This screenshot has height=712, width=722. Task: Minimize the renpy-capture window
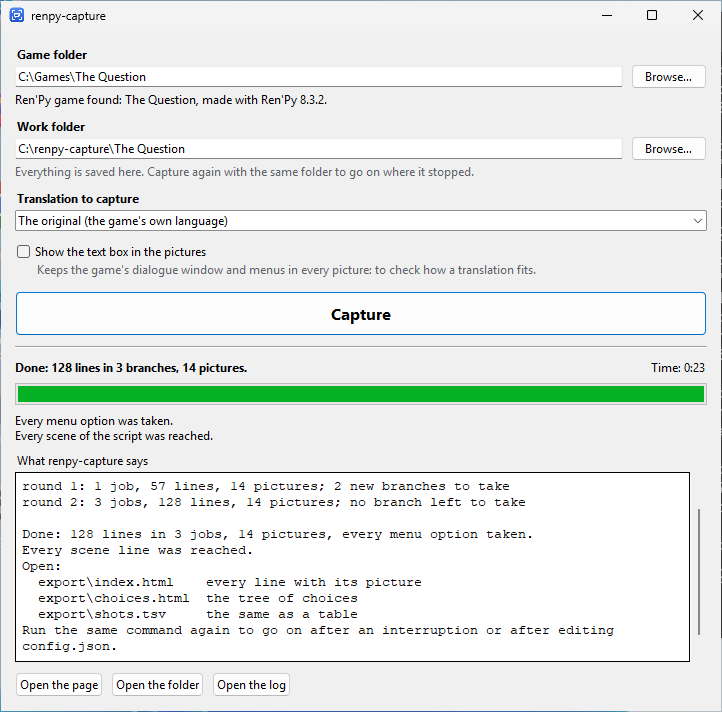click(607, 15)
